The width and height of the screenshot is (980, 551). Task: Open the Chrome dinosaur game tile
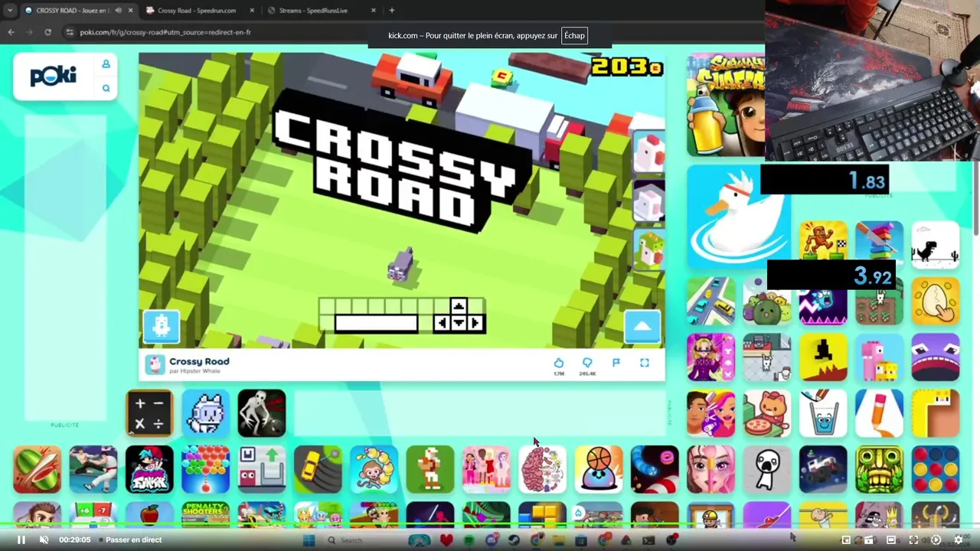(936, 245)
